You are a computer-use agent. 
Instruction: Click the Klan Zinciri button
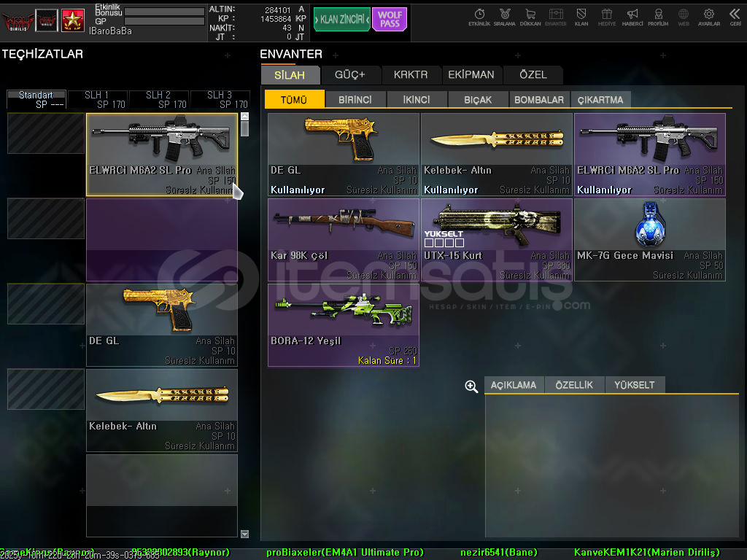(x=341, y=20)
